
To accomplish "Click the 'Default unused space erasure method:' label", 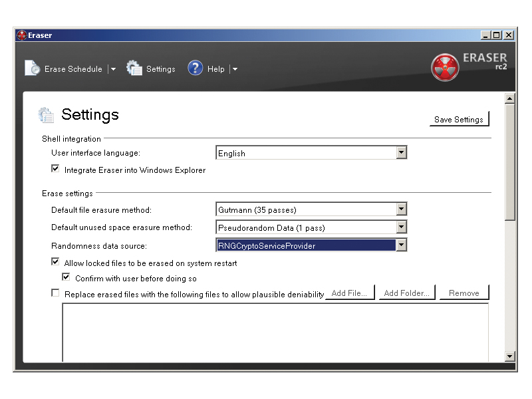I will click(x=122, y=227).
